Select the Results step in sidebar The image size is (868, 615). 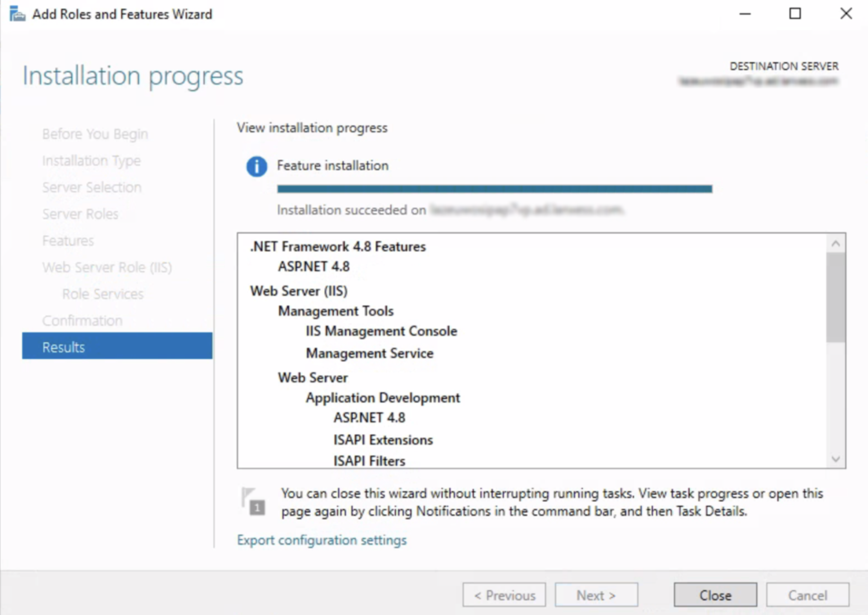(117, 347)
